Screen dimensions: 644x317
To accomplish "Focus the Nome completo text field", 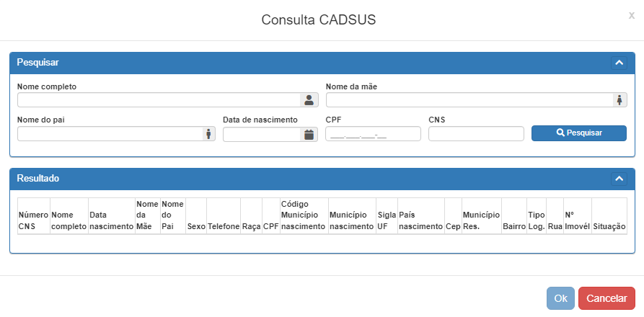I will [x=159, y=100].
